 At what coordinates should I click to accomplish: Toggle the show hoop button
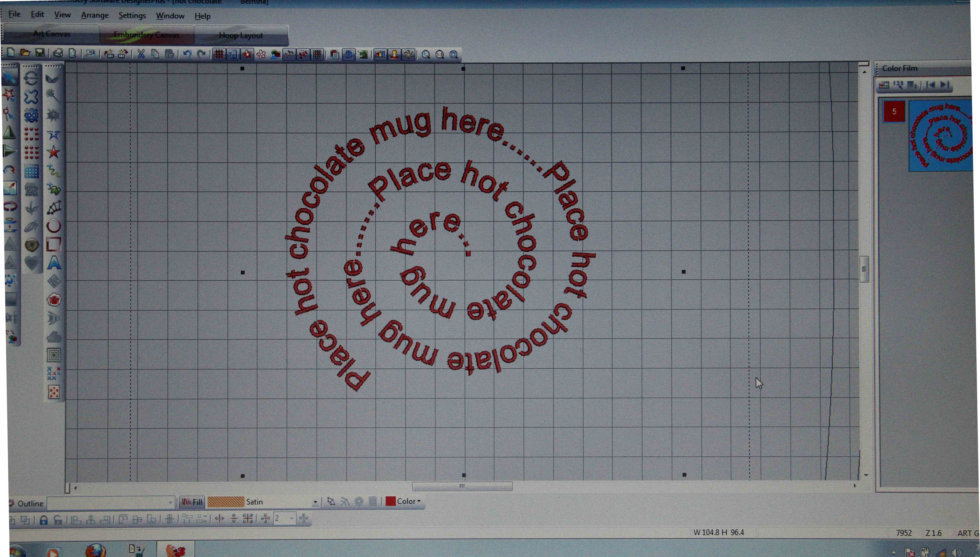[x=233, y=54]
